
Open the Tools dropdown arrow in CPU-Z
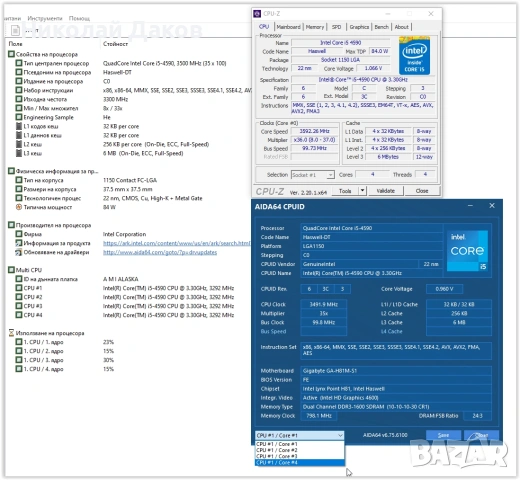coord(362,191)
